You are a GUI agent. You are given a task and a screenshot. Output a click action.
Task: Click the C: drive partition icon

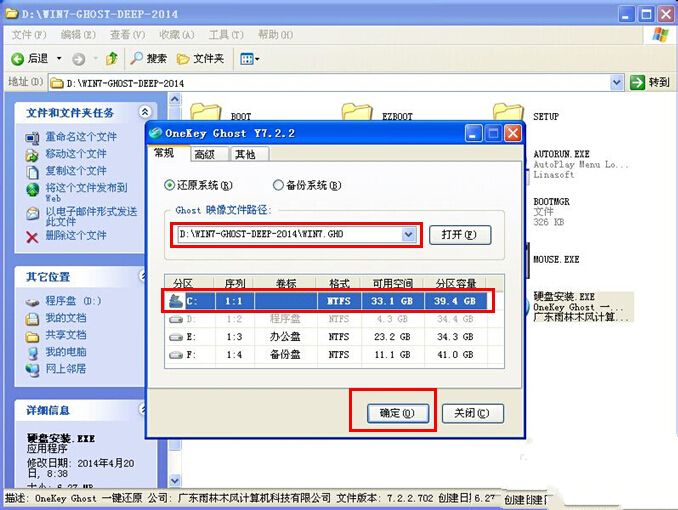tap(176, 299)
